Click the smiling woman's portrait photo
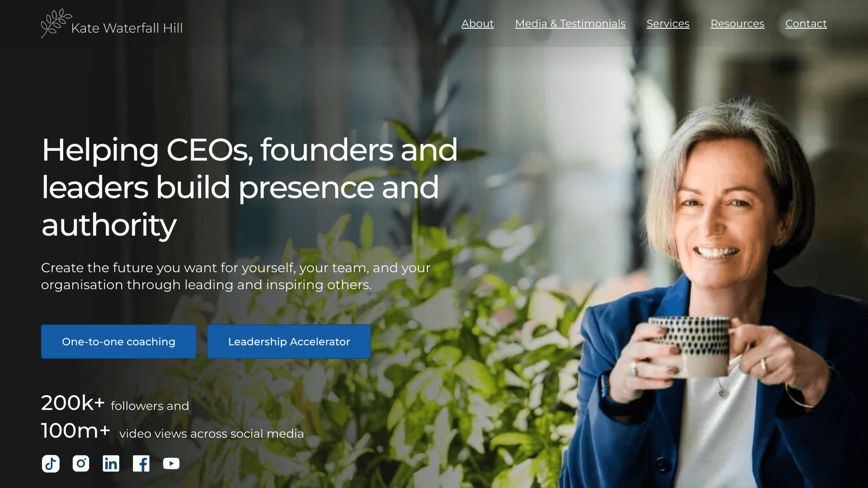 716,292
